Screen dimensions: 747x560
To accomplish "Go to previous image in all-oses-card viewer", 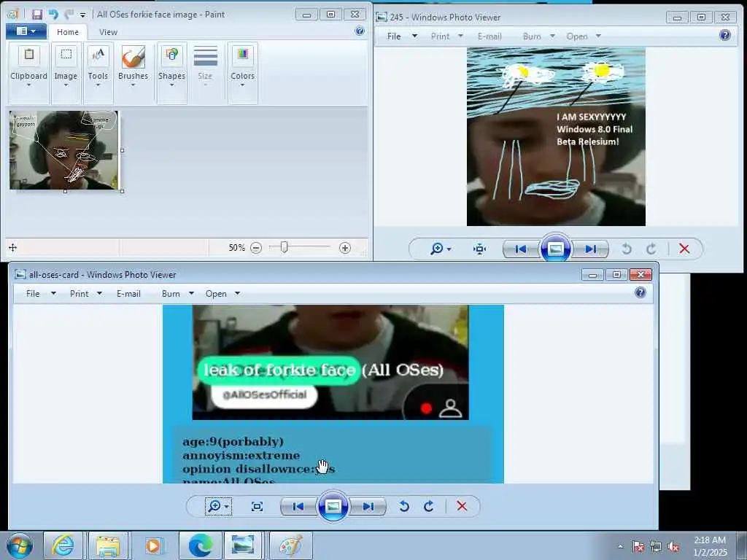I will point(298,506).
